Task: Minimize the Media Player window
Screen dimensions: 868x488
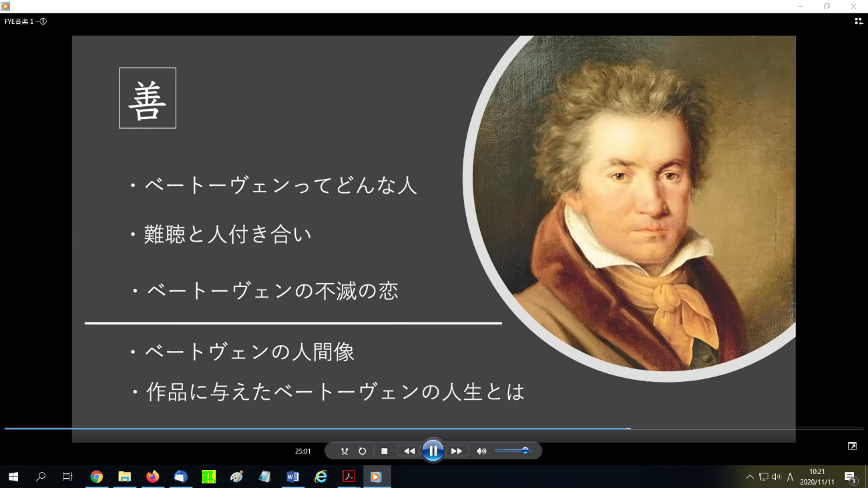Action: coord(801,6)
